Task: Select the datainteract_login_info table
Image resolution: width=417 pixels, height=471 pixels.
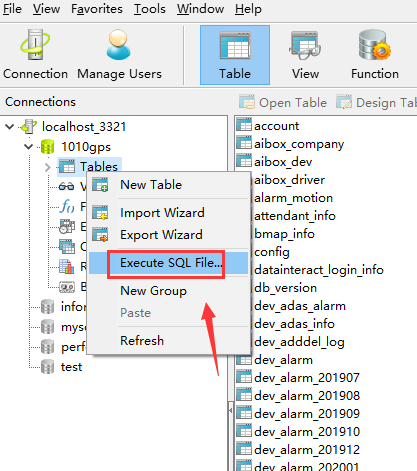Action: (x=319, y=270)
